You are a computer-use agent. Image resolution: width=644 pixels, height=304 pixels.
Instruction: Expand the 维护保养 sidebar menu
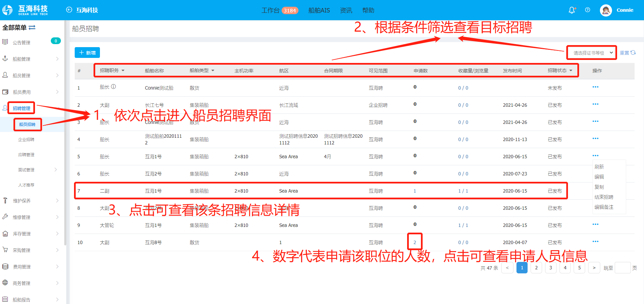[57, 200]
